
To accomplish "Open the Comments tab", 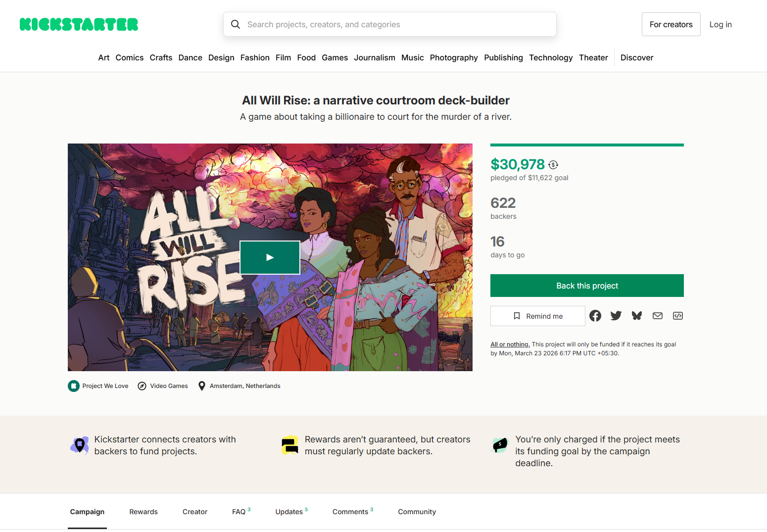I will click(349, 512).
